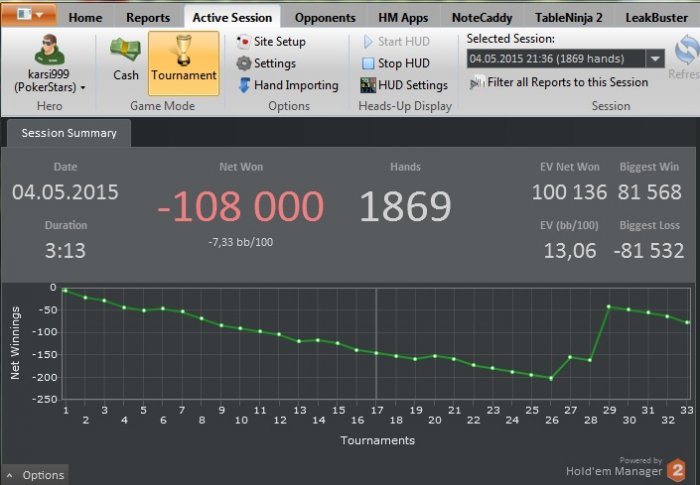Click the graph point at tournament 1

pos(66,291)
